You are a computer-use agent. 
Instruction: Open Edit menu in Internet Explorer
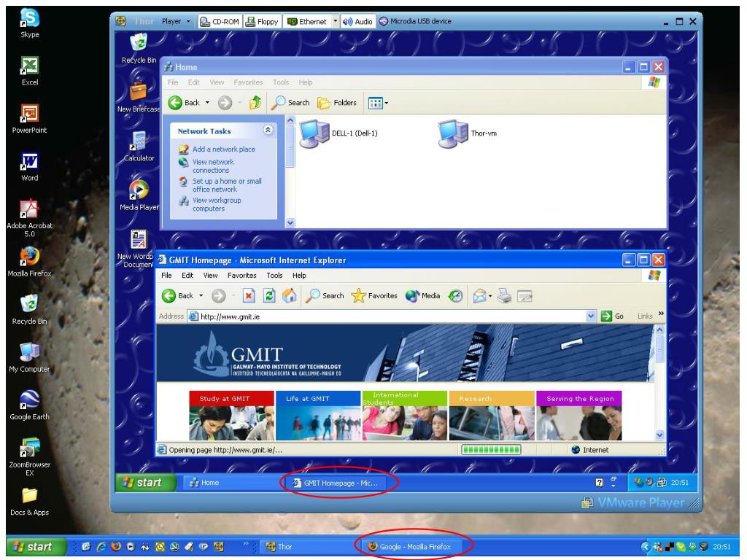pos(187,275)
